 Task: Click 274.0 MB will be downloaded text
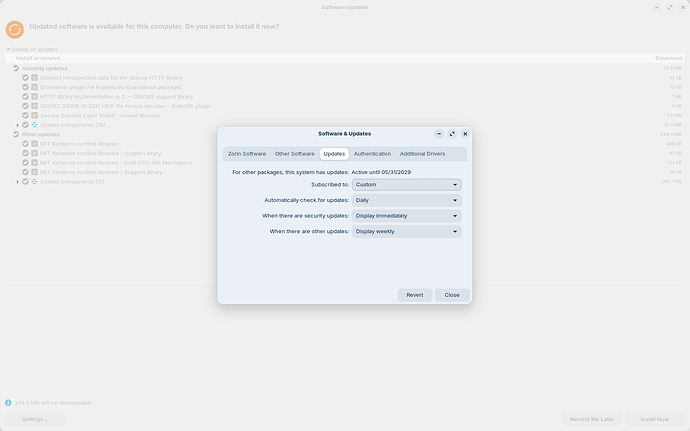pos(53,403)
